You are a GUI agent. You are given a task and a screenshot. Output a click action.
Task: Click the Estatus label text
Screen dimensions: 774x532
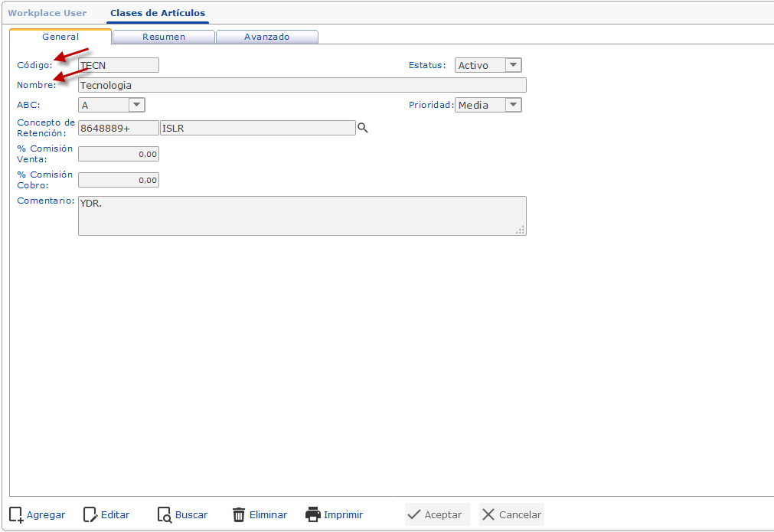point(427,65)
